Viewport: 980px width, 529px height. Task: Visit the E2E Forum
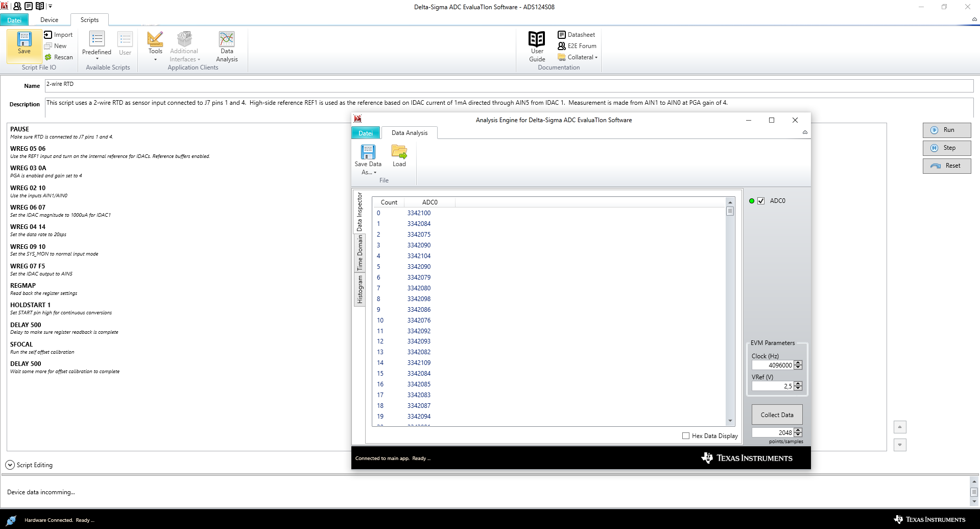pos(577,46)
